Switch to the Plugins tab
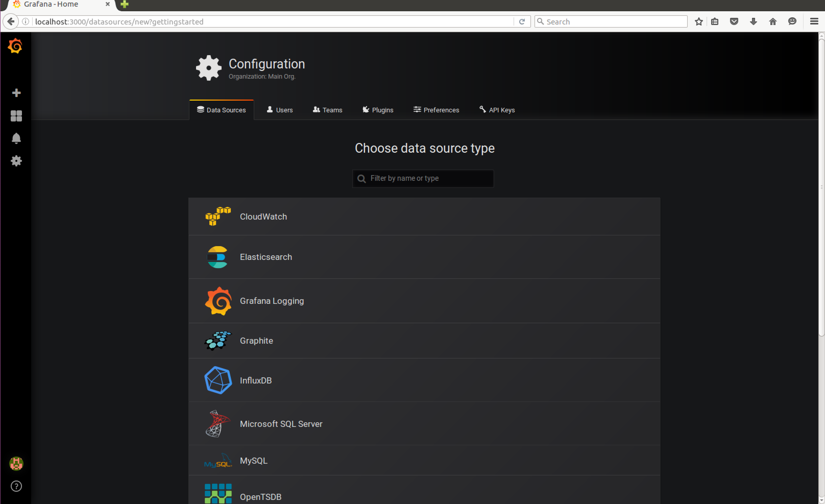 tap(378, 110)
